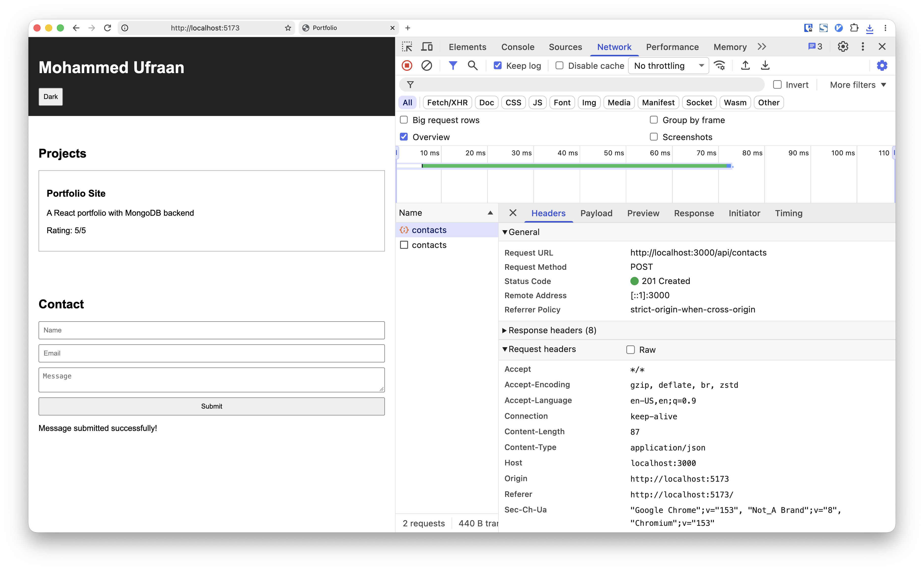
Task: Click the Email input field
Action: tap(211, 353)
